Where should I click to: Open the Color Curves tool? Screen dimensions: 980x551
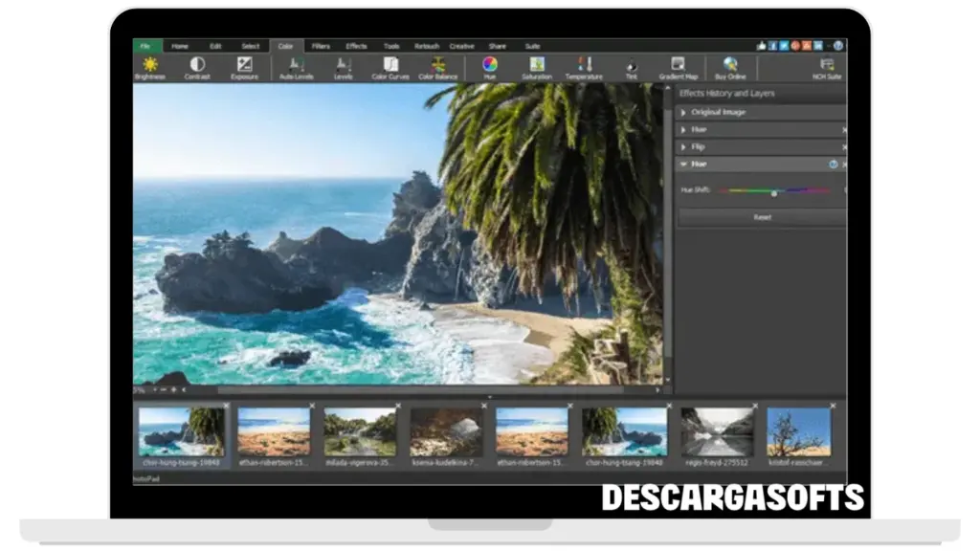(390, 65)
